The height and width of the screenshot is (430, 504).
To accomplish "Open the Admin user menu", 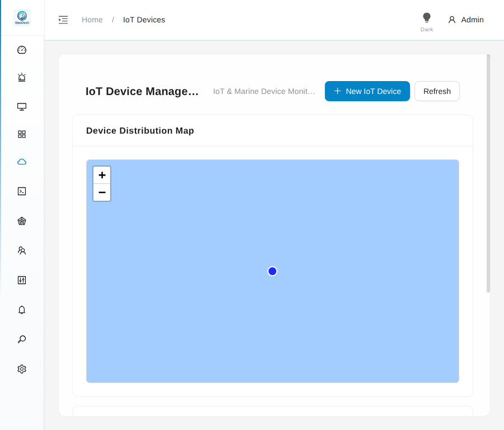I will coord(466,20).
